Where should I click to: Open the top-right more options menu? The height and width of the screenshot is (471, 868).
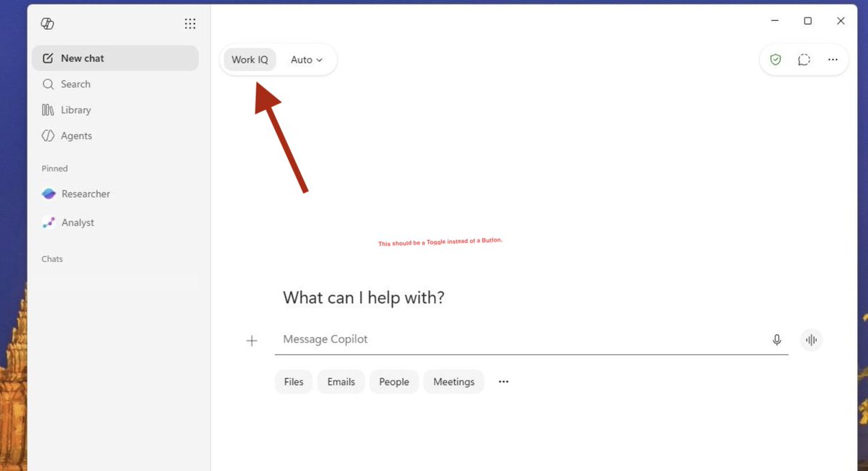[833, 60]
